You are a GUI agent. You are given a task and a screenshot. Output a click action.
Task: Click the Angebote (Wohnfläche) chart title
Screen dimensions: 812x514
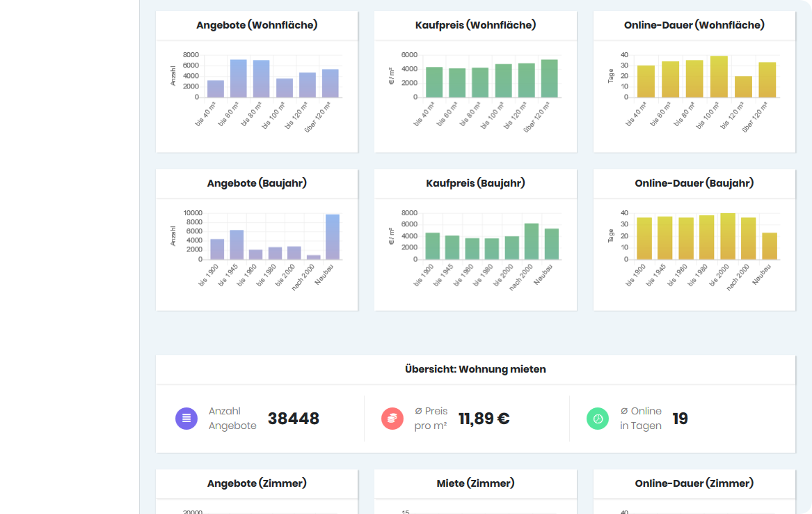[x=257, y=25]
